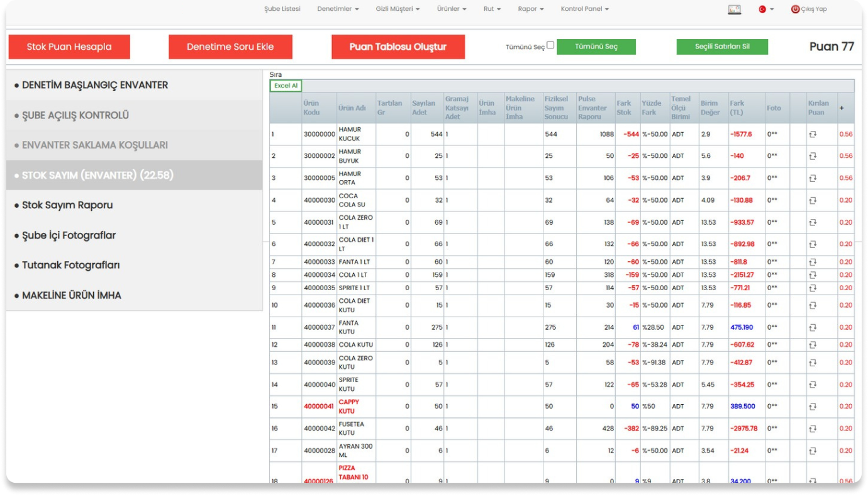Click the plus icon in table header
Screen dimensions: 868x496
coord(842,108)
